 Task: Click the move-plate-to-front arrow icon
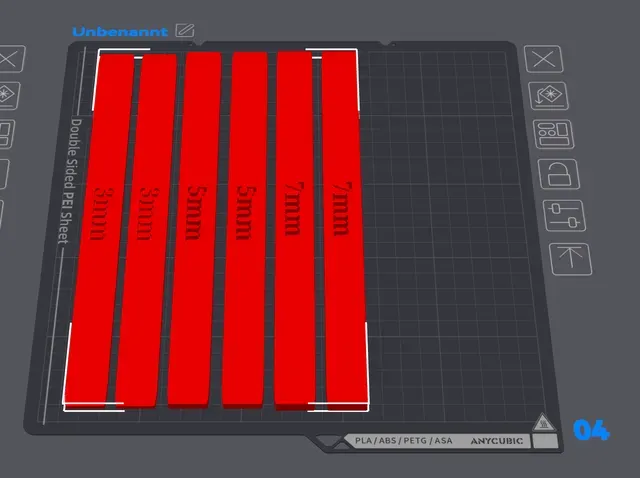[571, 259]
